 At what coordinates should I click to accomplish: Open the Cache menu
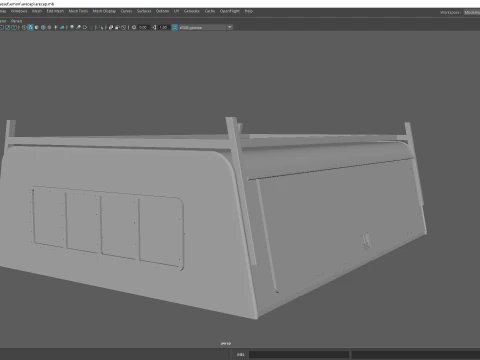pos(210,11)
